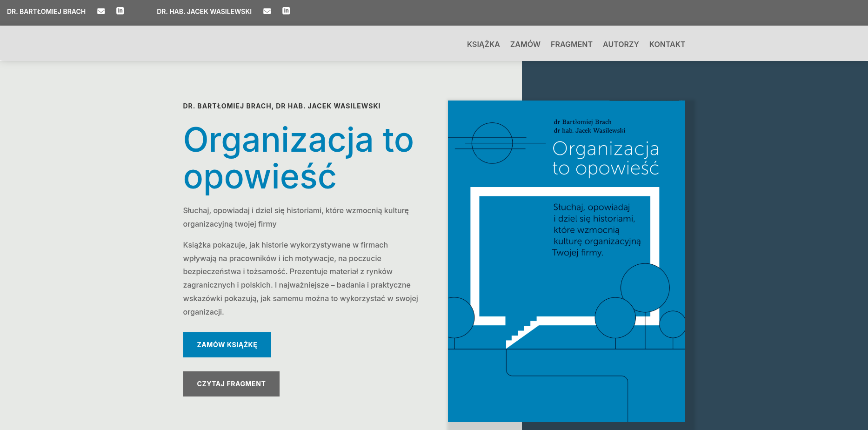Select the DR. HAB. JACEK WASILEWSKI name link
Image resolution: width=868 pixels, height=430 pixels.
click(x=204, y=11)
